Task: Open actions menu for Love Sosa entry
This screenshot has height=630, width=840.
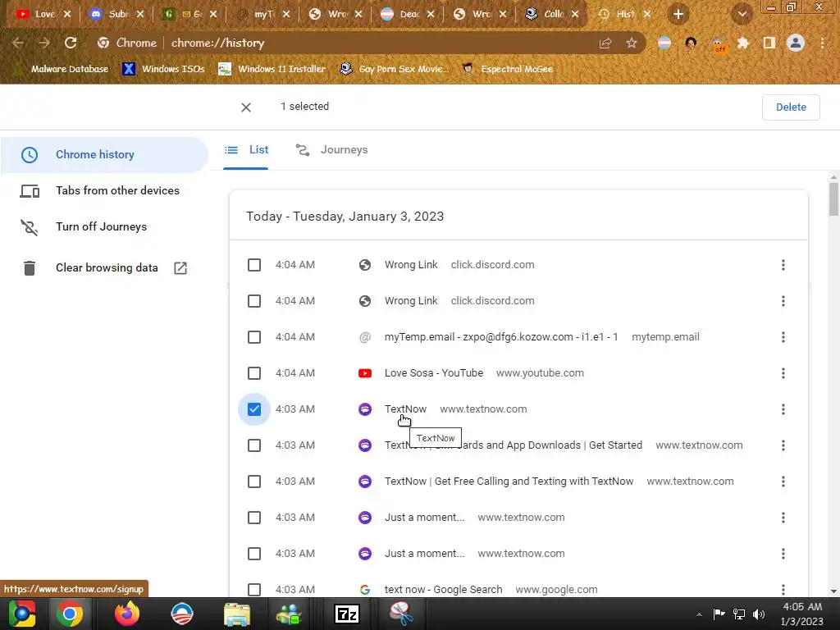Action: coord(783,373)
